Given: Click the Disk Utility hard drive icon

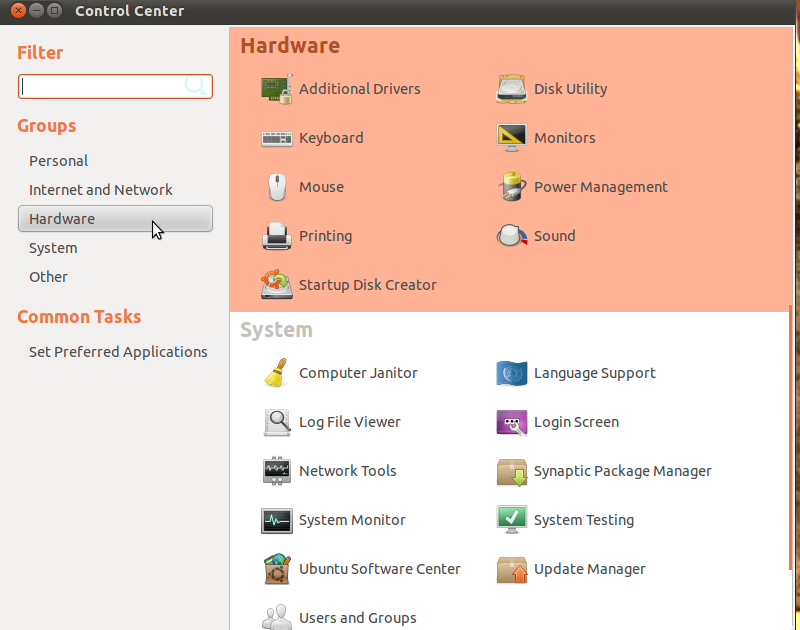Looking at the screenshot, I should pyautogui.click(x=511, y=89).
